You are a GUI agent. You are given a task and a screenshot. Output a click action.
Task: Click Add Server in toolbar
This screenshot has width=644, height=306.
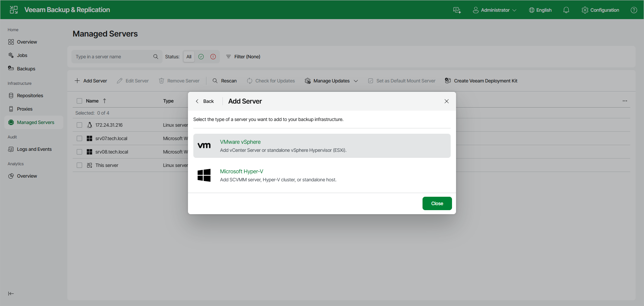click(91, 81)
